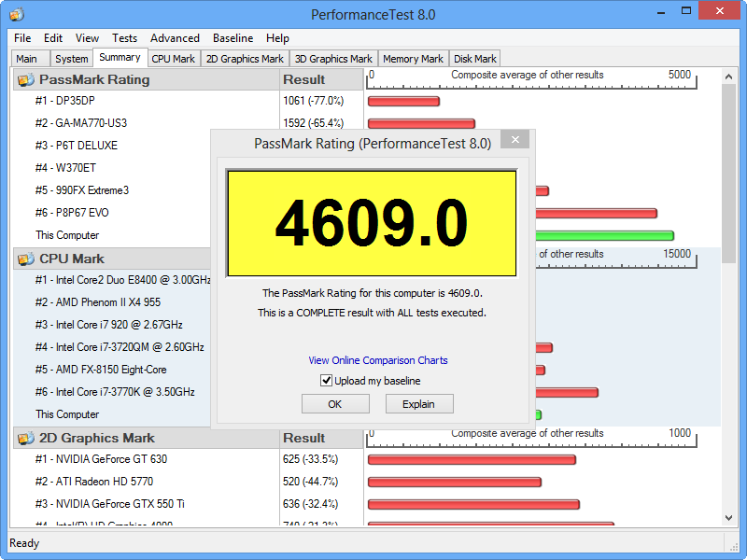This screenshot has width=747, height=560.
Task: Select Intel Core i7-3770K row
Action: (x=115, y=392)
